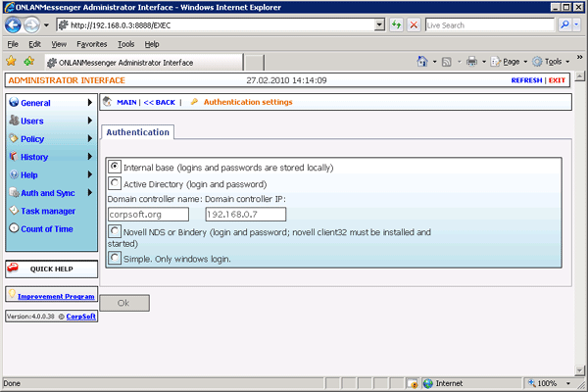Expand the sidebar Help submenu arrow
Viewport: 588px width, 392px height.
[x=89, y=174]
